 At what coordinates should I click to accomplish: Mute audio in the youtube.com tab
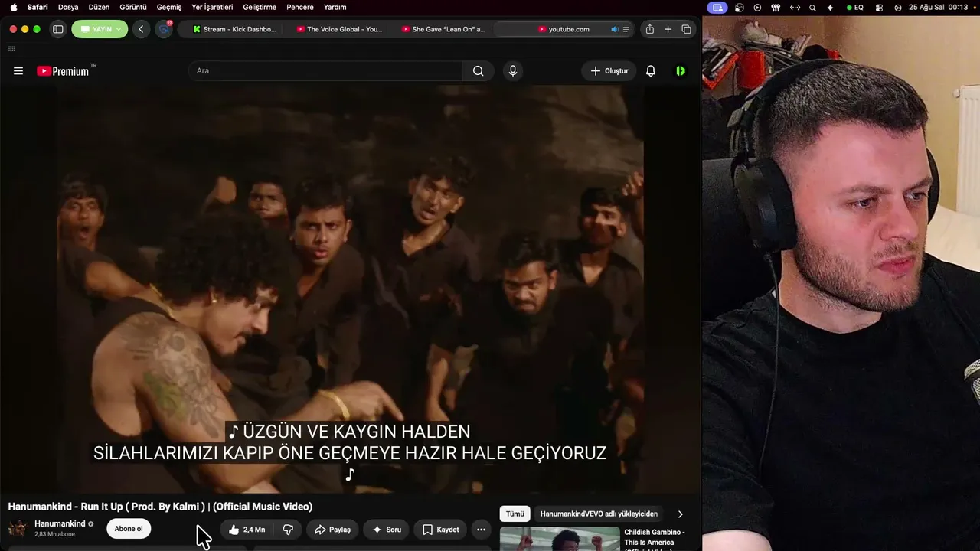pos(614,29)
